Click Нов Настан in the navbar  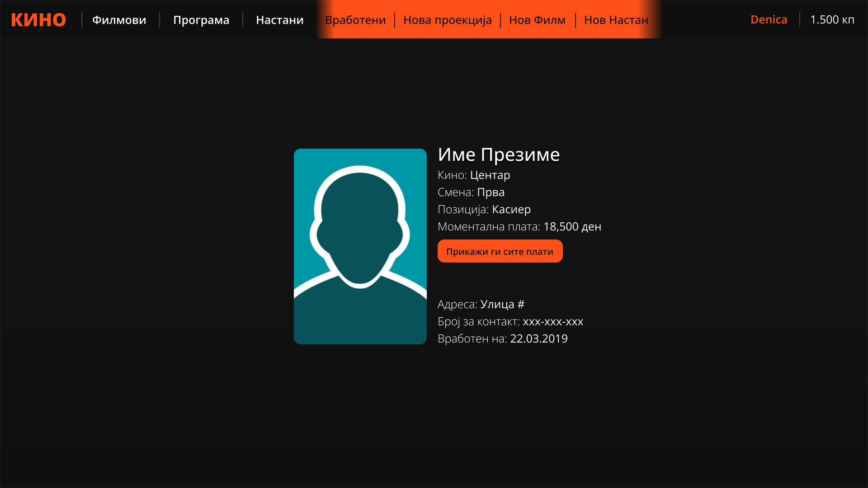(616, 20)
